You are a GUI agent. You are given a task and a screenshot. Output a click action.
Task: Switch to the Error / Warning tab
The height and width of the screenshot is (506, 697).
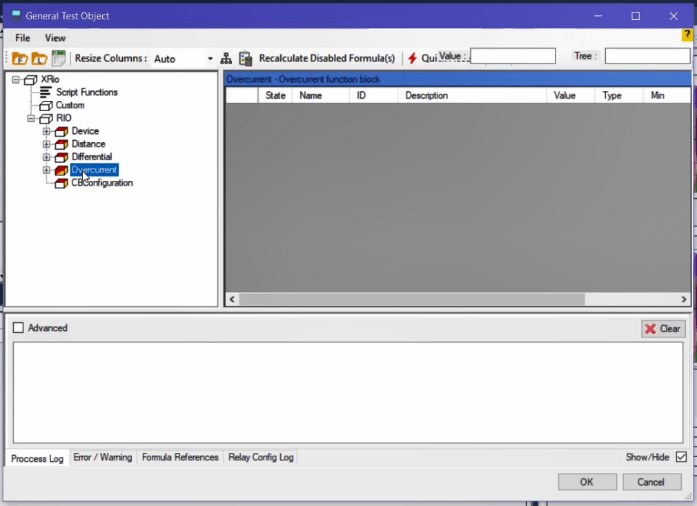pyautogui.click(x=102, y=457)
